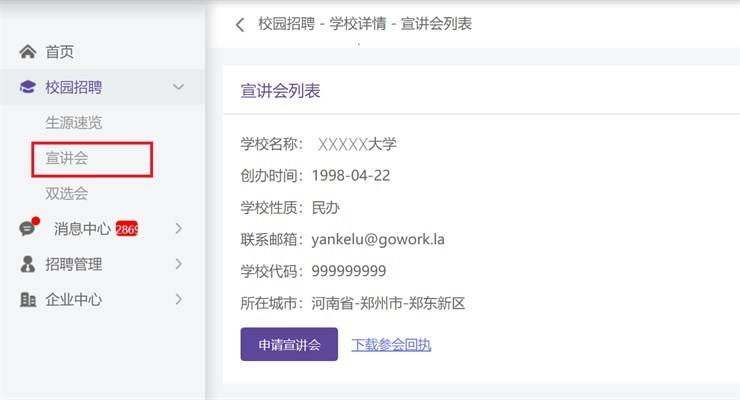The width and height of the screenshot is (740, 400).
Task: Open 宣讲会 in the sidebar
Action: pos(67,158)
